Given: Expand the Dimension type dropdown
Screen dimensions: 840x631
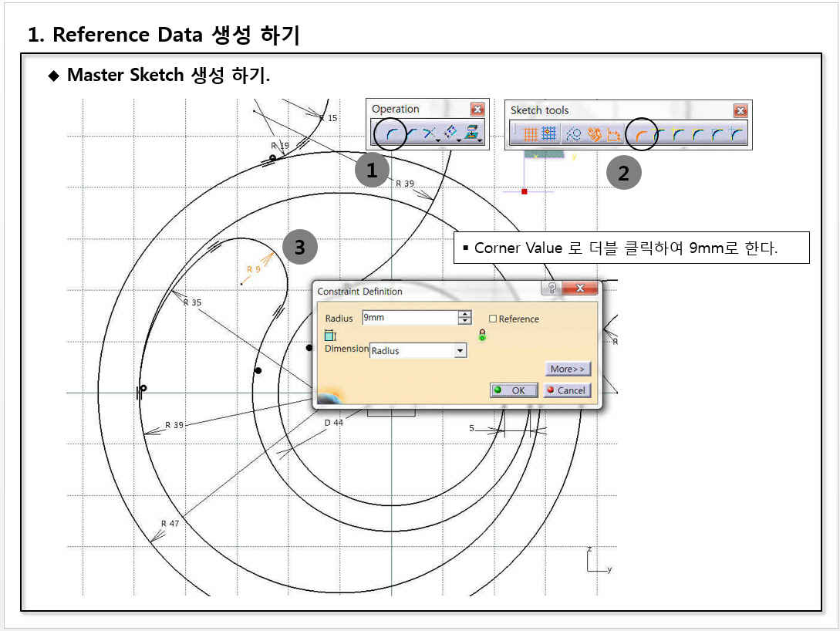Looking at the screenshot, I should (x=460, y=351).
